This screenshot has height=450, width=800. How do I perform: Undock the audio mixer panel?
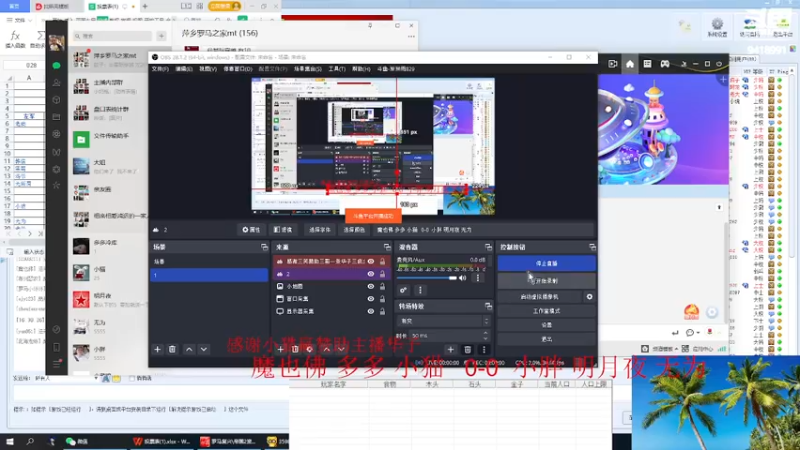488,247
